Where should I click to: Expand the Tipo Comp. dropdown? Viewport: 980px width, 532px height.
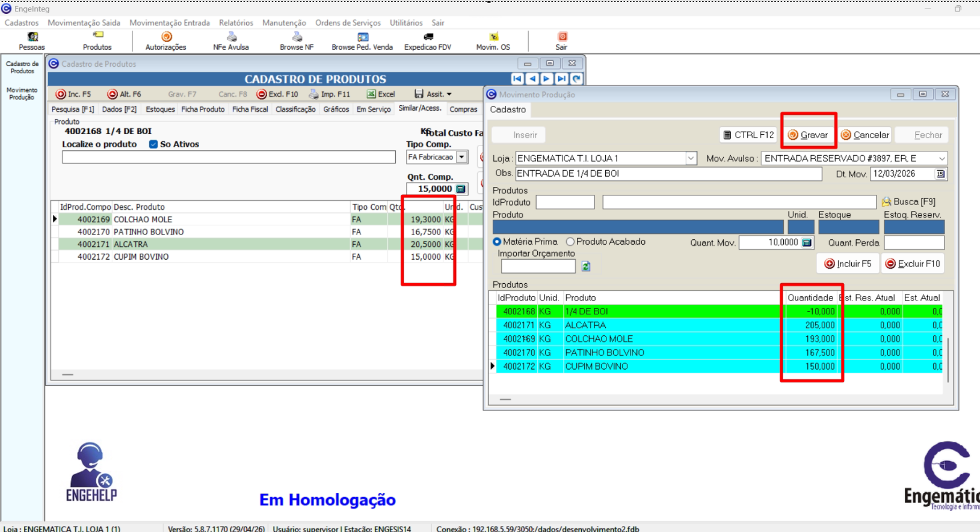pos(461,157)
